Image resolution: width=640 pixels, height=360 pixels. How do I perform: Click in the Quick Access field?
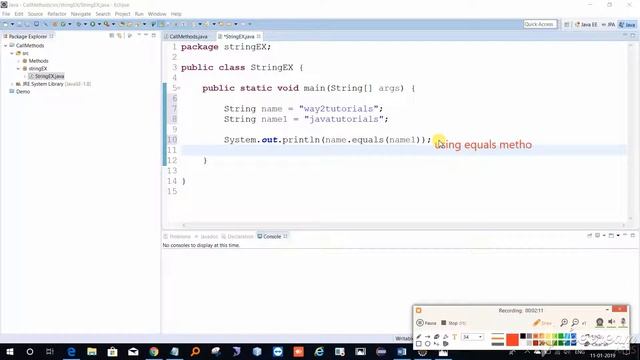click(x=540, y=24)
